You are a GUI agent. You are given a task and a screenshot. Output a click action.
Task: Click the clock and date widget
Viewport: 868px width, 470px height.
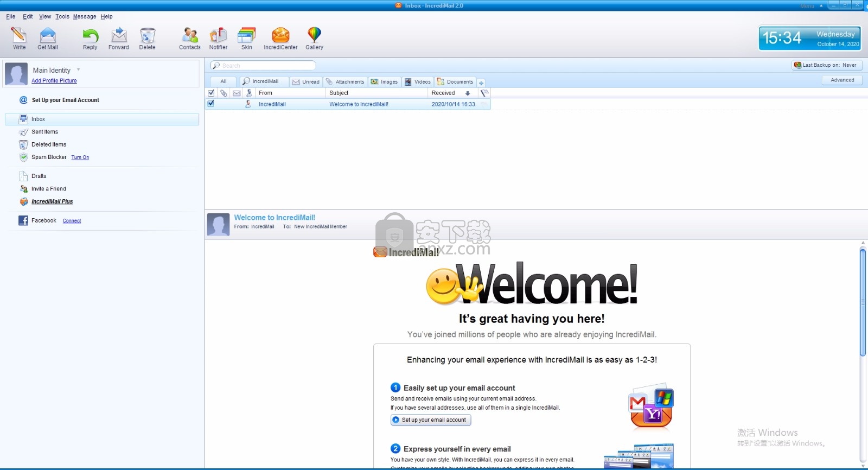(810, 38)
